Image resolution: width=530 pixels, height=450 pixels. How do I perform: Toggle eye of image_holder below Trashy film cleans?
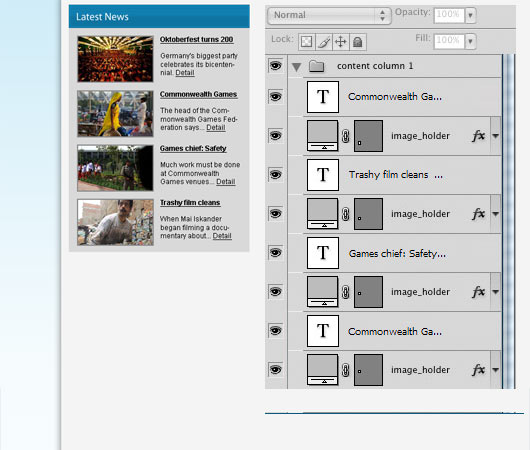[275, 214]
